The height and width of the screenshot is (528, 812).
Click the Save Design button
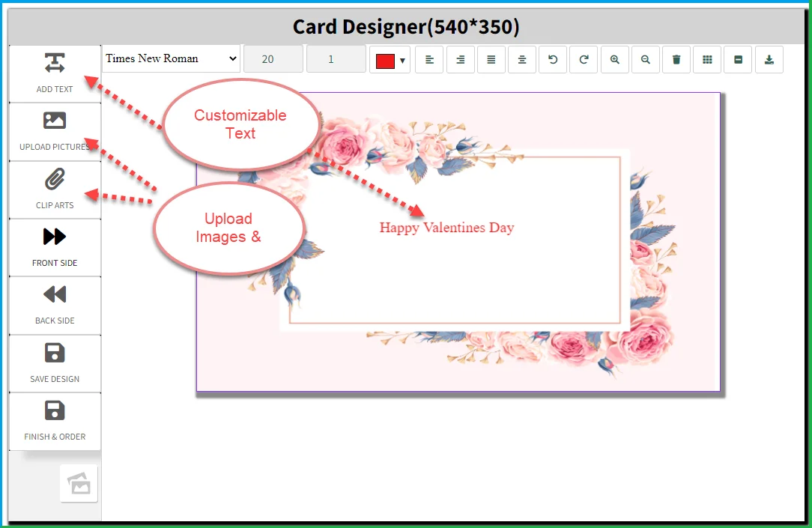[x=55, y=363]
